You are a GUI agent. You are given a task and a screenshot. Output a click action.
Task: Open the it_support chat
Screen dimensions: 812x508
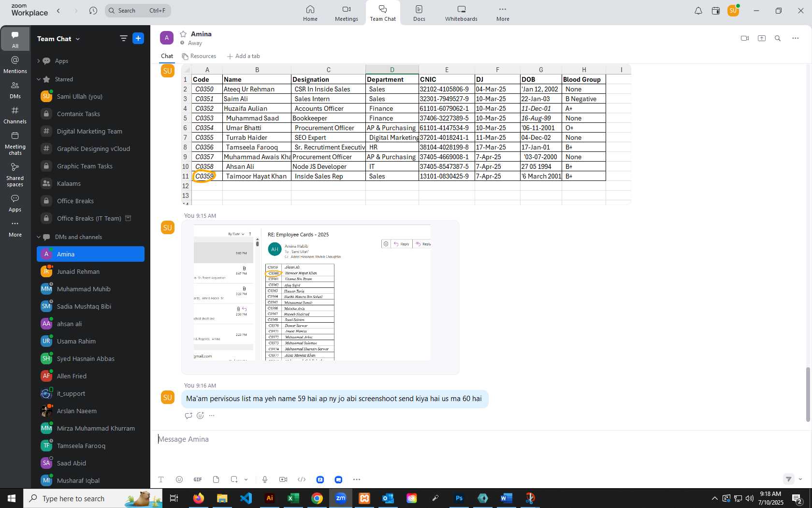click(90, 393)
